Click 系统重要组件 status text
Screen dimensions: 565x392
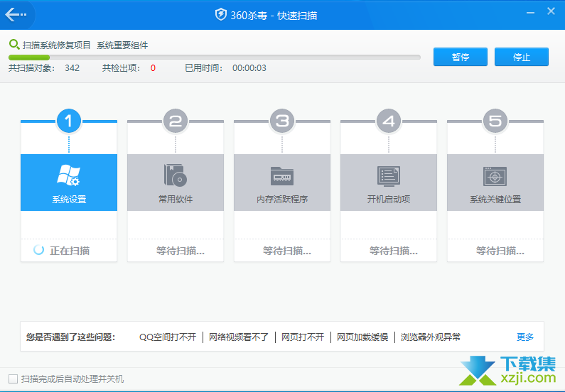pyautogui.click(x=122, y=45)
